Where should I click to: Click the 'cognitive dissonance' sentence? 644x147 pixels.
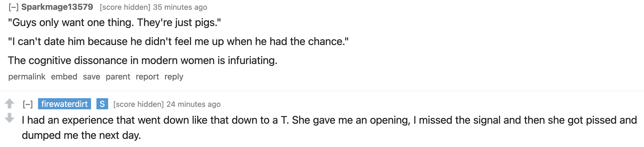pyautogui.click(x=142, y=60)
